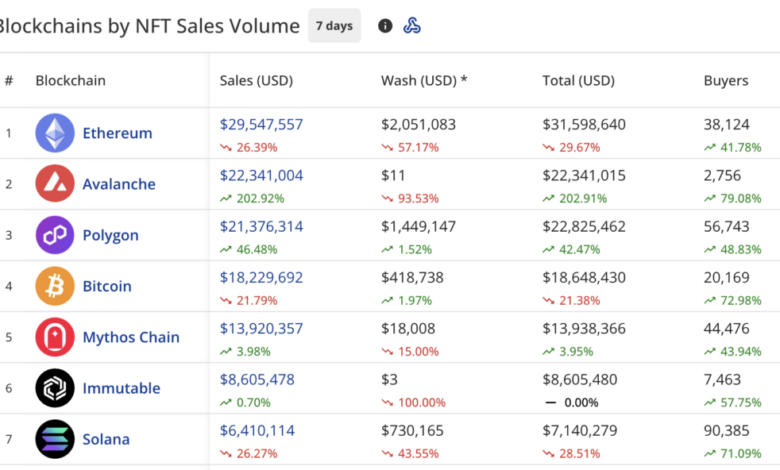Click Mythos Chain sales value $13,920,357
Image resolution: width=780 pixels, height=470 pixels.
tap(261, 329)
